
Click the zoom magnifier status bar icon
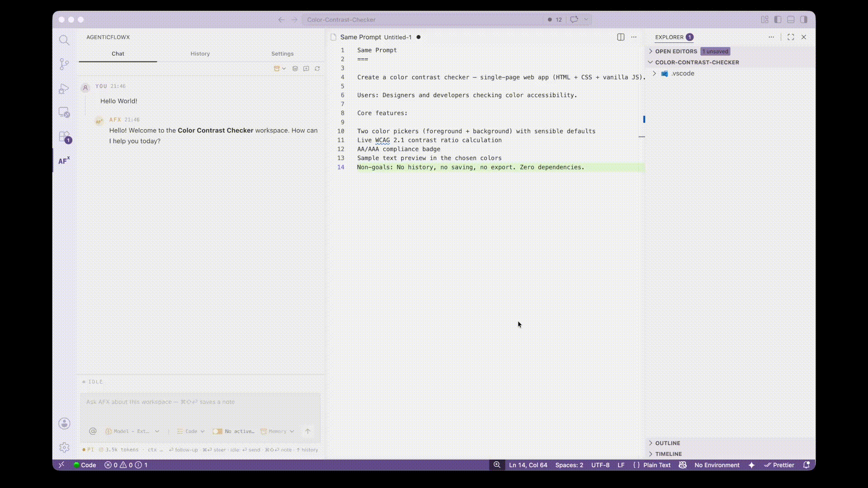pos(497,465)
